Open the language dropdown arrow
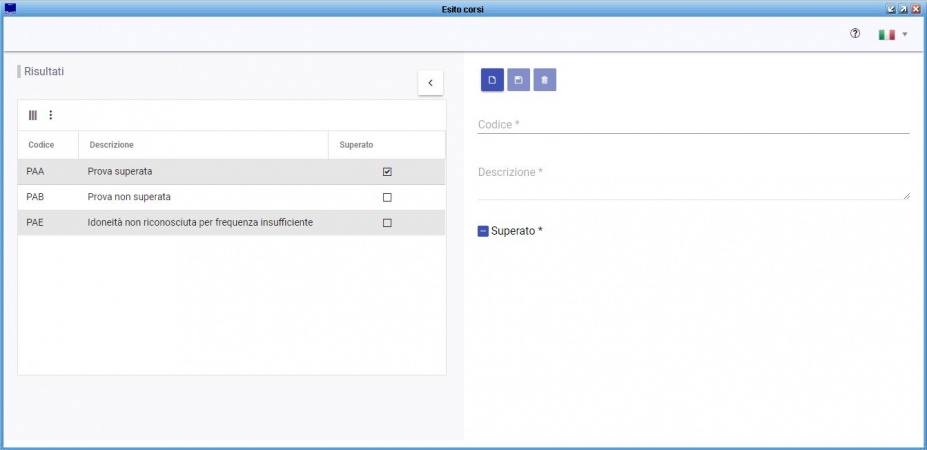The width and height of the screenshot is (927, 450). [905, 34]
